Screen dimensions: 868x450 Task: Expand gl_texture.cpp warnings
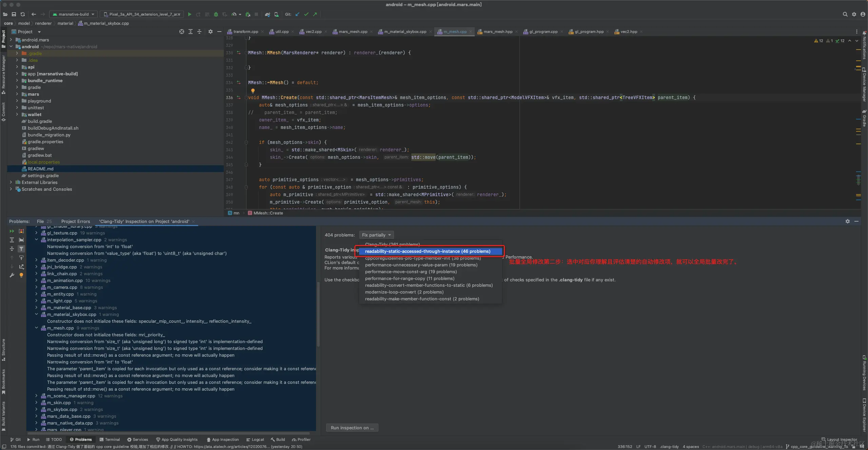click(x=36, y=233)
